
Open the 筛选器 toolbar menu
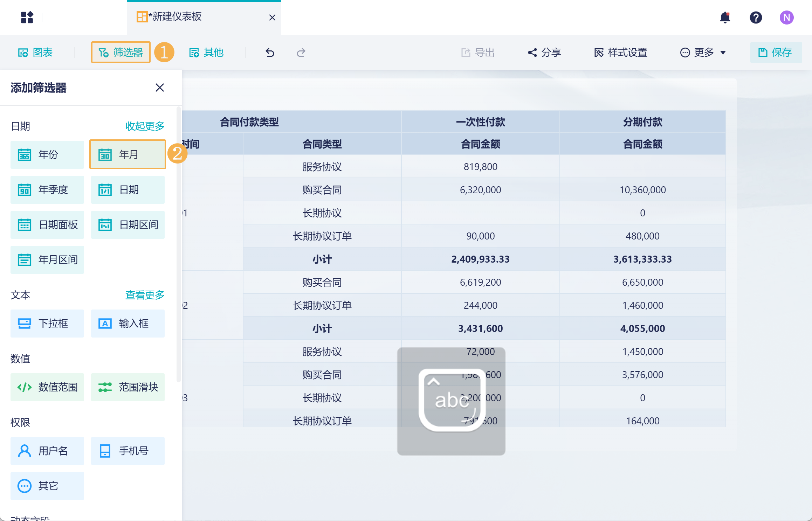click(x=121, y=53)
